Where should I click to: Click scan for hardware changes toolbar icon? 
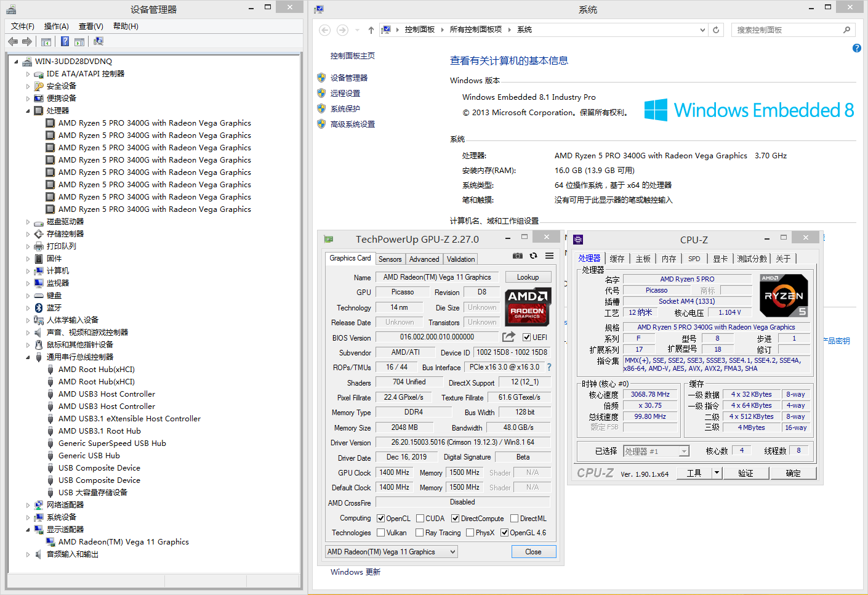98,41
